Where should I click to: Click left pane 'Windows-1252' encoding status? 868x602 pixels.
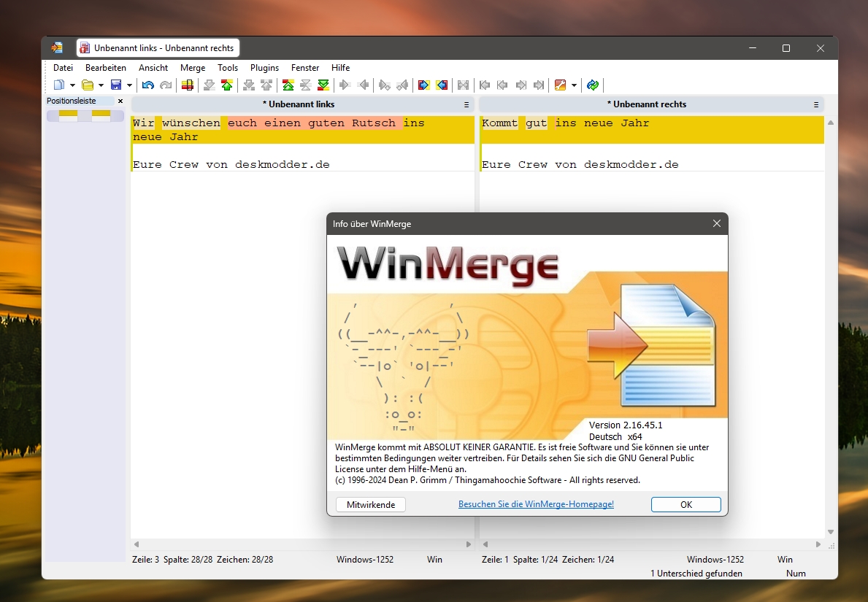pyautogui.click(x=365, y=560)
